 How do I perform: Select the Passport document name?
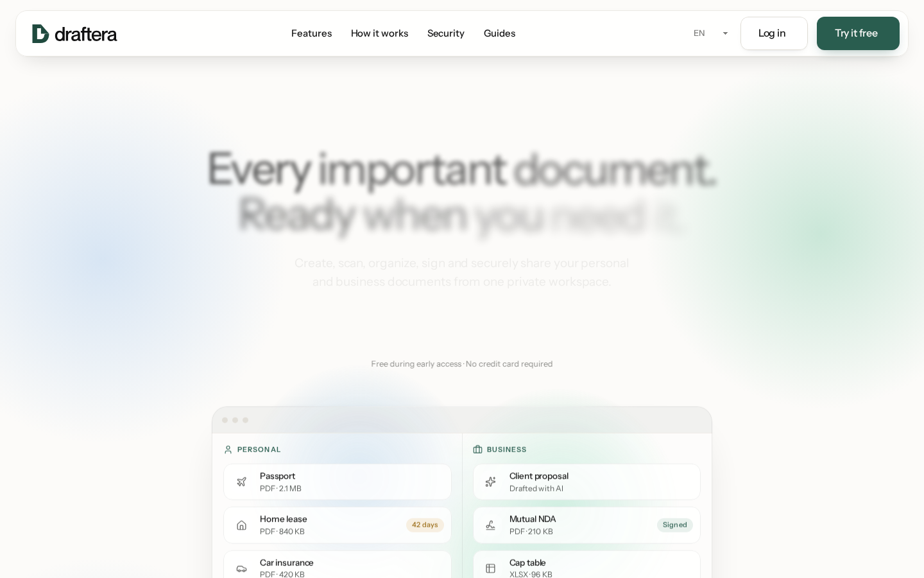(277, 476)
